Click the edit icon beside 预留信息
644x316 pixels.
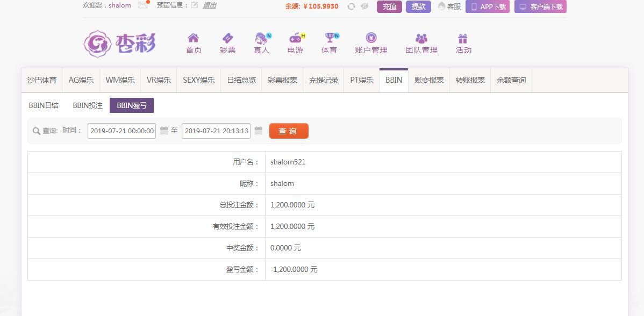195,5
